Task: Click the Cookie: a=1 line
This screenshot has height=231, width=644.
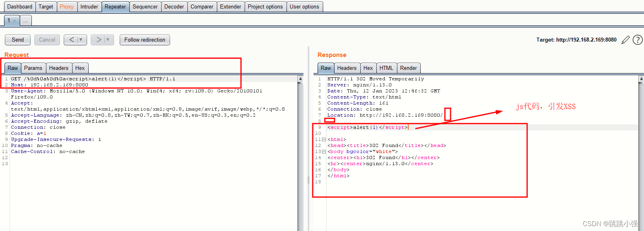Action: 29,133
